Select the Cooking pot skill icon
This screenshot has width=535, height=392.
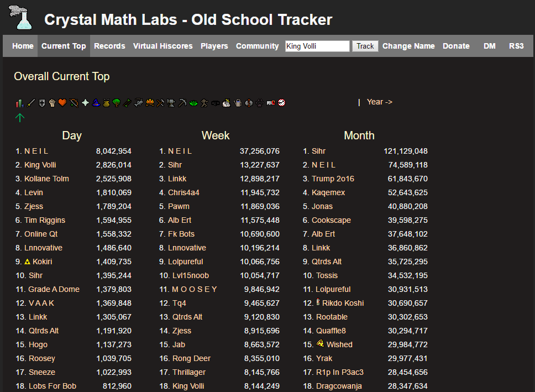[107, 103]
